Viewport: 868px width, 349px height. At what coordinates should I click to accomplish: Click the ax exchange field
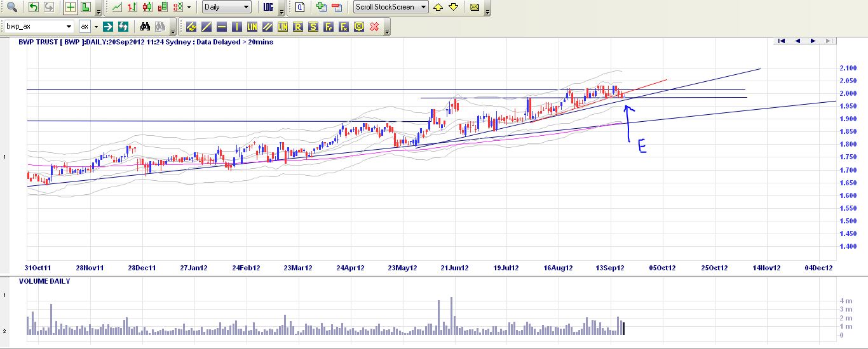(85, 27)
